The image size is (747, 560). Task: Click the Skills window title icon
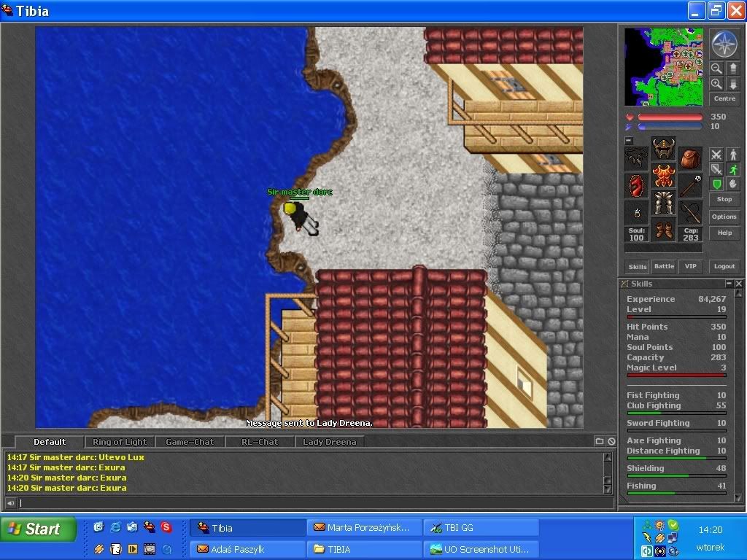[x=624, y=284]
